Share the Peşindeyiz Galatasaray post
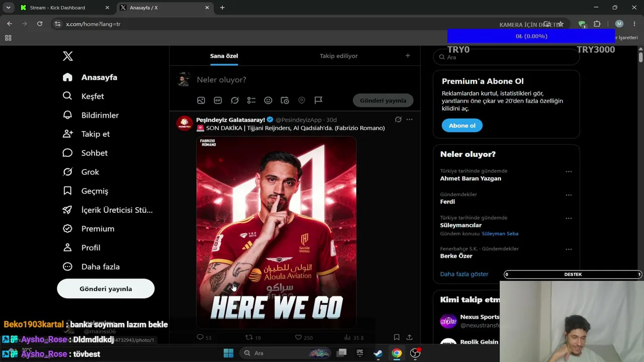Screen dimensions: 644x362 coord(410,337)
